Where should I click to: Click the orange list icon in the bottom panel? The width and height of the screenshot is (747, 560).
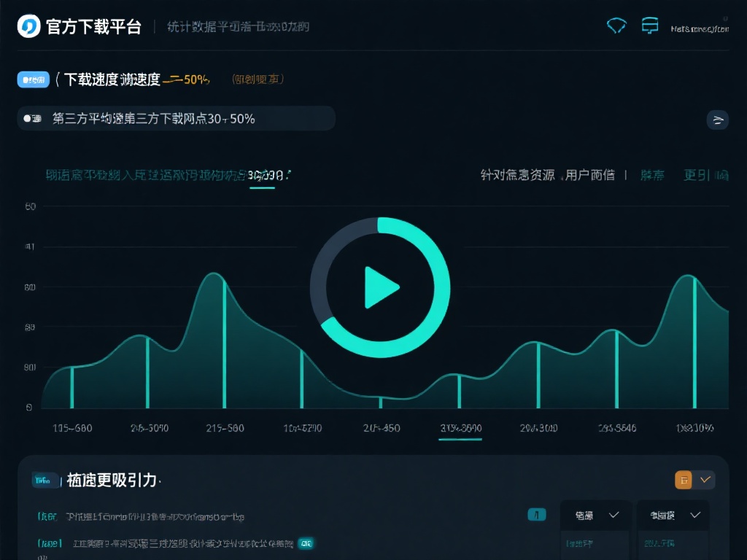pyautogui.click(x=683, y=480)
